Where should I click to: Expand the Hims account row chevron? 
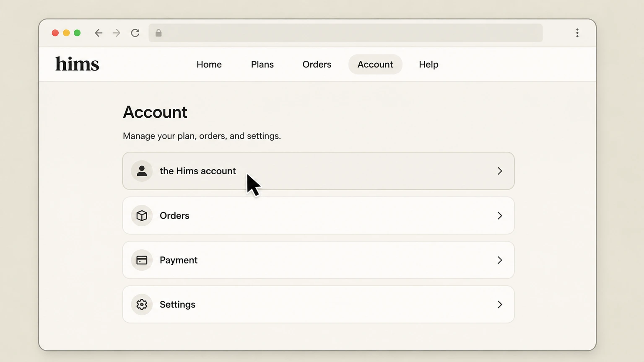coord(500,171)
